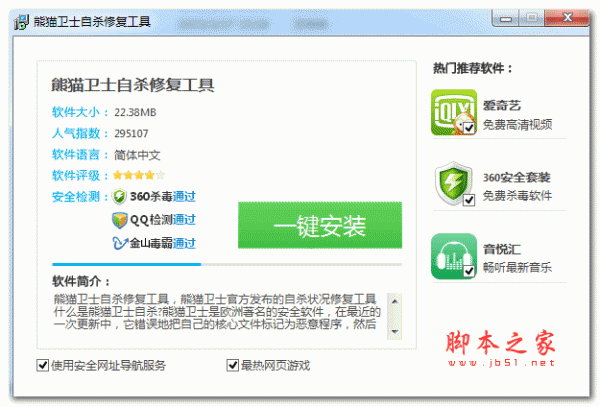Click the 360安全套装 green shield icon
The image size is (600, 407).
tap(454, 183)
